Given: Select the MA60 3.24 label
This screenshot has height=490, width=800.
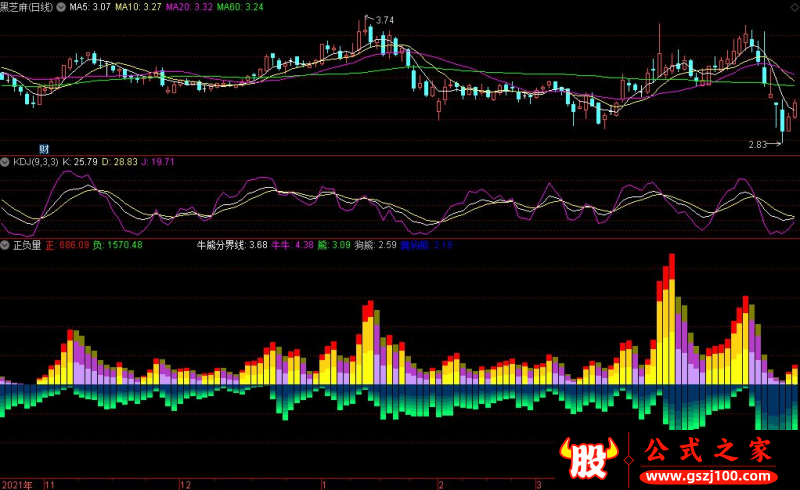Looking at the screenshot, I should [240, 7].
